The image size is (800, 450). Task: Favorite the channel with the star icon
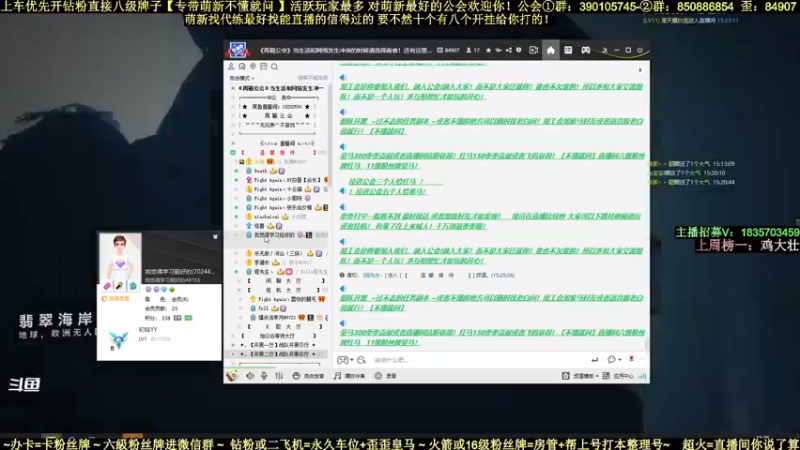click(x=488, y=50)
